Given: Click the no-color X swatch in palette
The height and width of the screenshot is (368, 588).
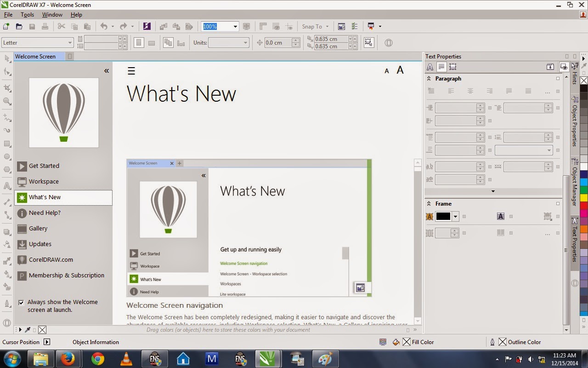Looking at the screenshot, I should (x=584, y=81).
